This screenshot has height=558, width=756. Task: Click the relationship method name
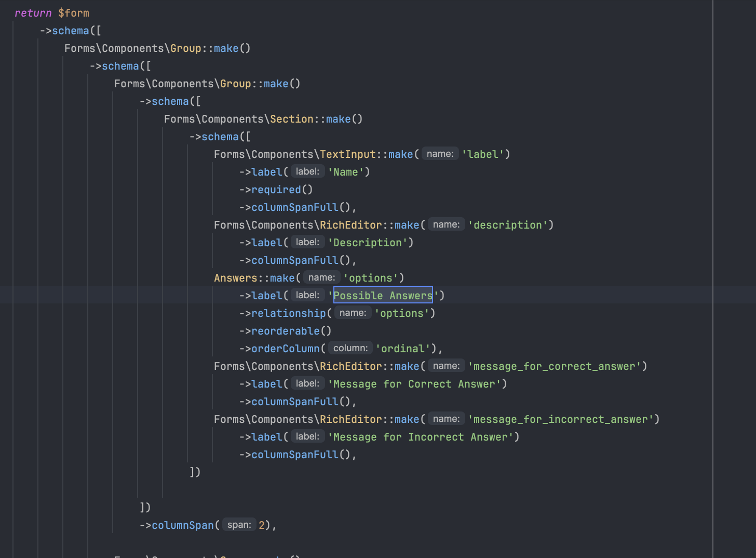tap(289, 313)
